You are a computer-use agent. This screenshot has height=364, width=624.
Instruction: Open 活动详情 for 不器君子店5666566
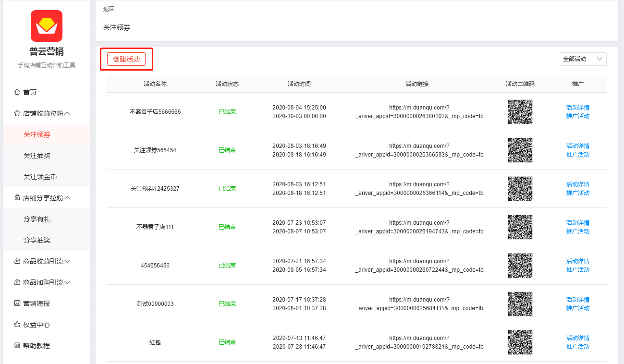tap(578, 108)
